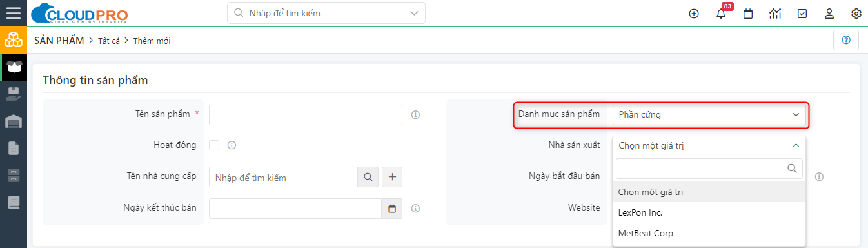The width and height of the screenshot is (868, 248).
Task: Open the settings gear icon
Action: click(x=856, y=14)
